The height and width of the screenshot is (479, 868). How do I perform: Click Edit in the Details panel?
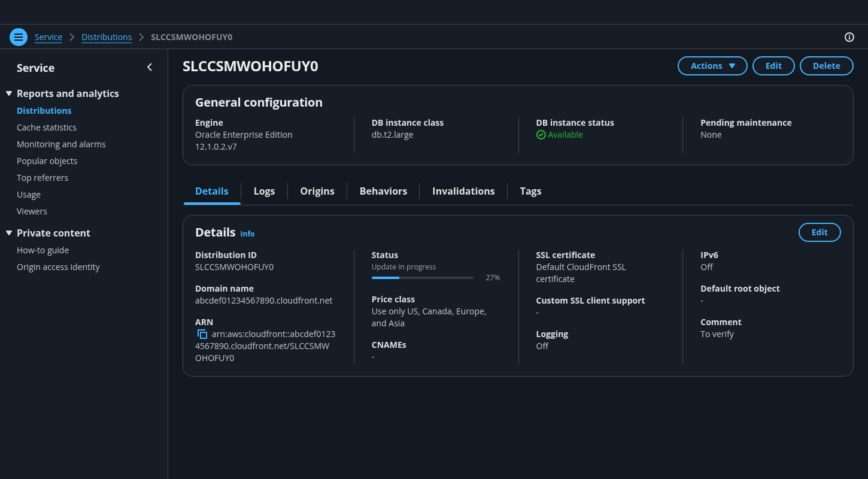819,232
